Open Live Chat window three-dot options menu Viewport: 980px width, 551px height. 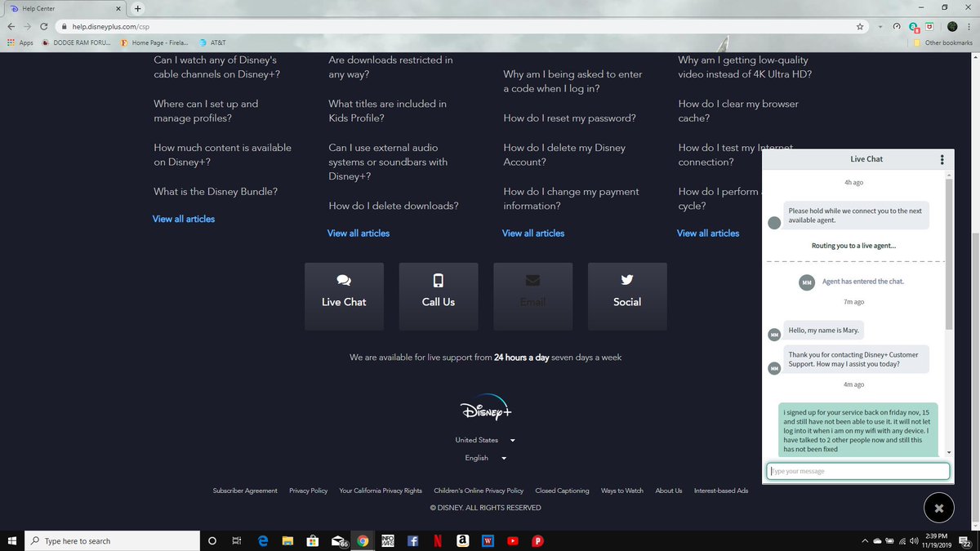(942, 159)
